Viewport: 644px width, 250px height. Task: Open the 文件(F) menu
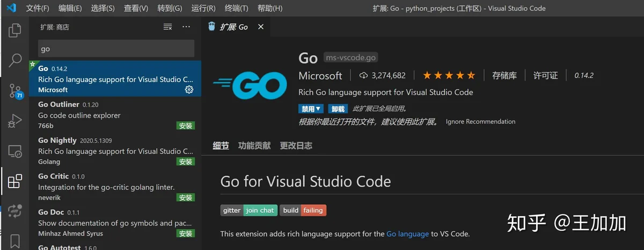click(38, 8)
